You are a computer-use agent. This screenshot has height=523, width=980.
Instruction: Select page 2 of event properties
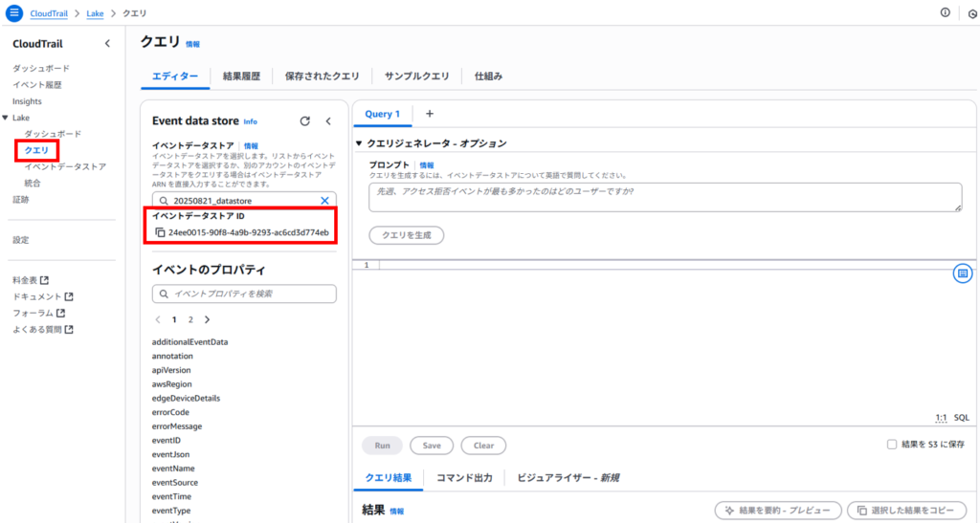click(x=190, y=319)
